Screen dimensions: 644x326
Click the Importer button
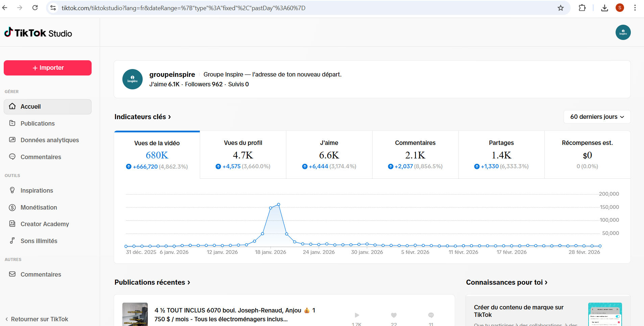click(48, 68)
